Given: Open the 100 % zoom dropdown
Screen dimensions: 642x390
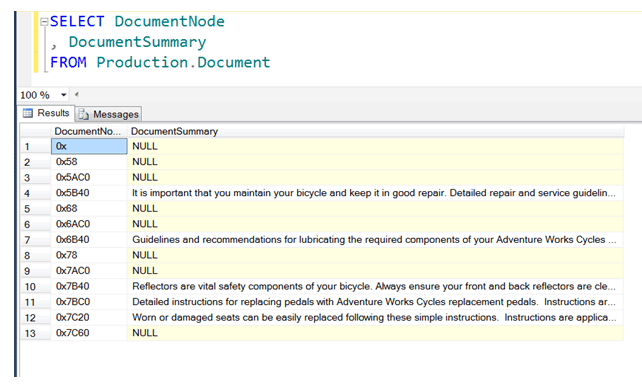Looking at the screenshot, I should 63,95.
